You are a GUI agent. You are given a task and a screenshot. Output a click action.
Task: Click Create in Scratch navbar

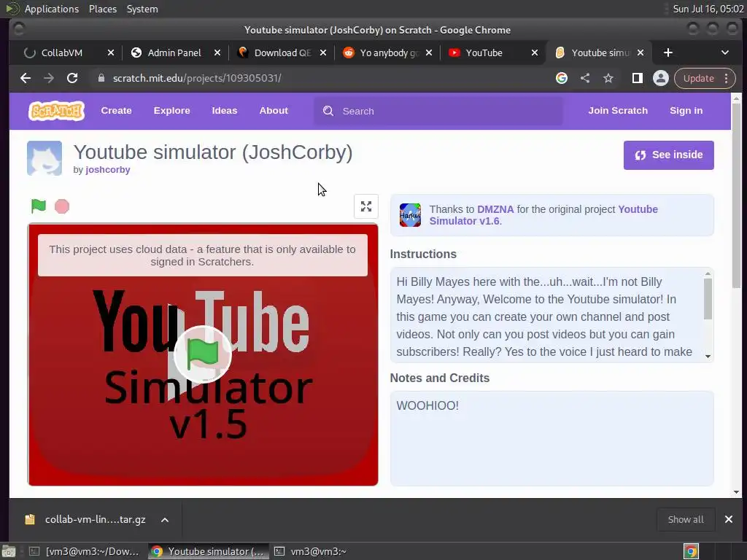(x=116, y=111)
